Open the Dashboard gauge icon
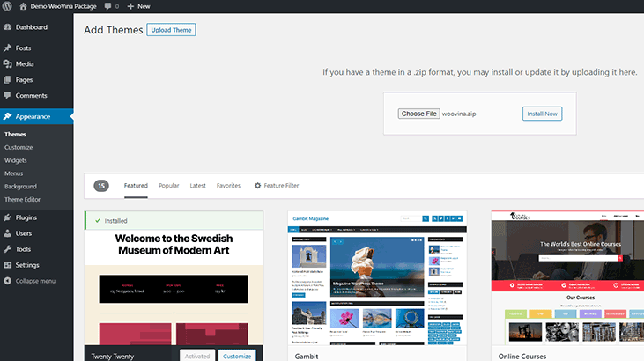This screenshot has height=361, width=644. [7, 27]
